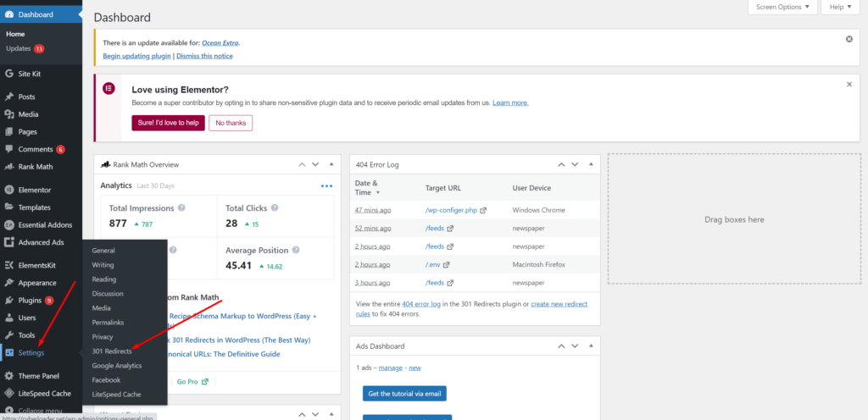Viewport: 868px width, 420px height.
Task: Click the ElementsKit icon
Action: tap(8, 265)
